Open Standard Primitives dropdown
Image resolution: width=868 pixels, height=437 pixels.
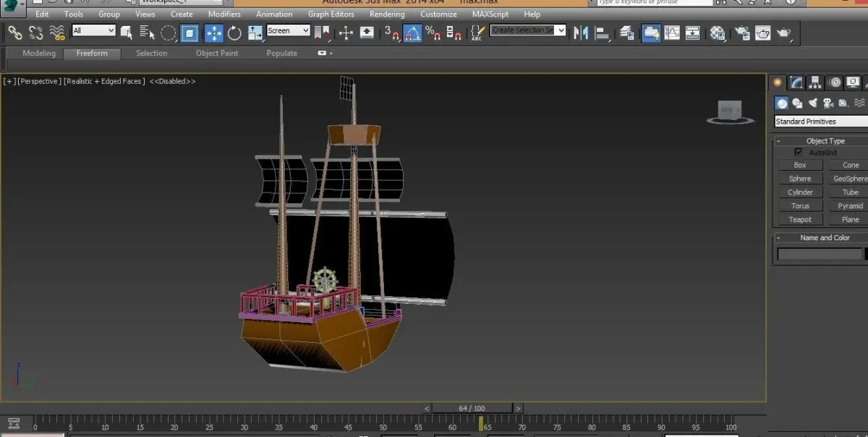821,122
